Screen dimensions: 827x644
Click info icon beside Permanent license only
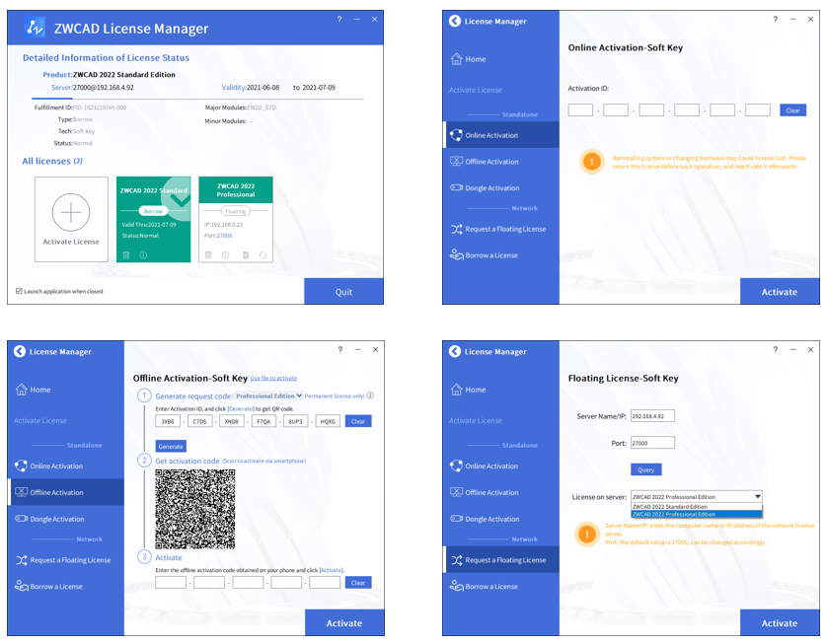click(370, 395)
